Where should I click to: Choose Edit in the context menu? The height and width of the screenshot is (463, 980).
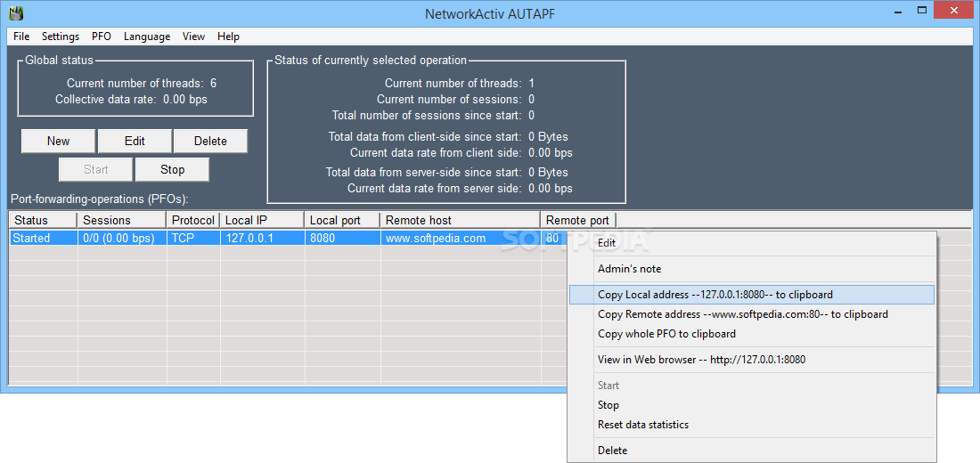pyautogui.click(x=752, y=243)
